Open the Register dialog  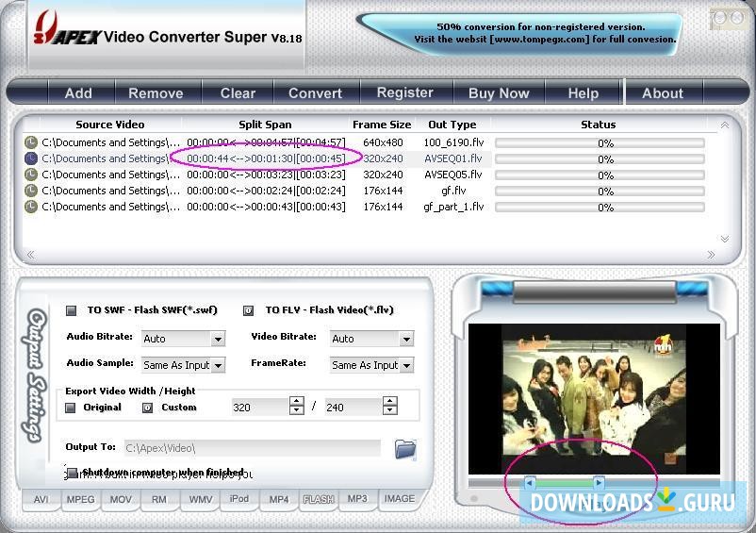(405, 92)
